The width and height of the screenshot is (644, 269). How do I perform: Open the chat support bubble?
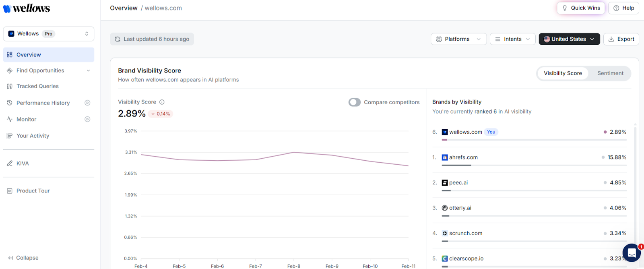tap(631, 253)
